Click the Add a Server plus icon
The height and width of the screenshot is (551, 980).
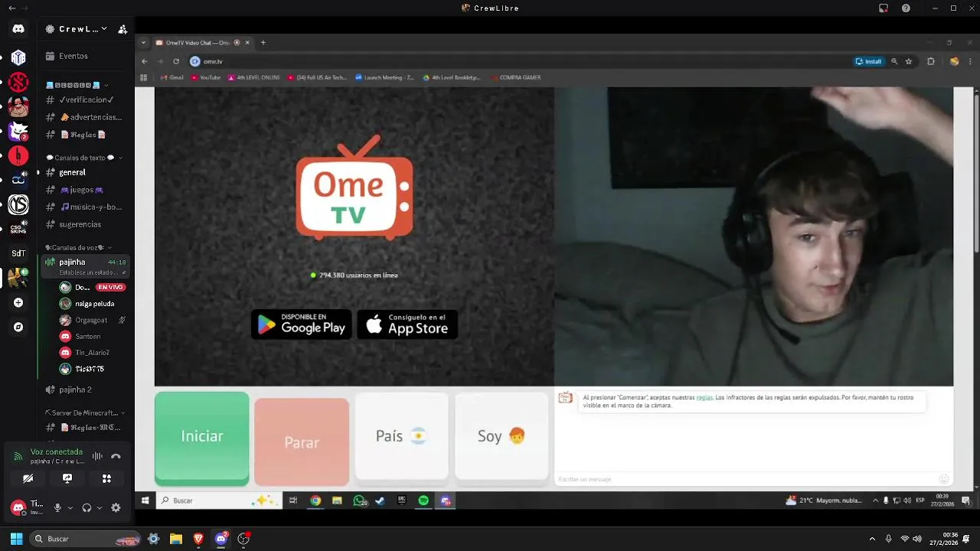pyautogui.click(x=18, y=302)
